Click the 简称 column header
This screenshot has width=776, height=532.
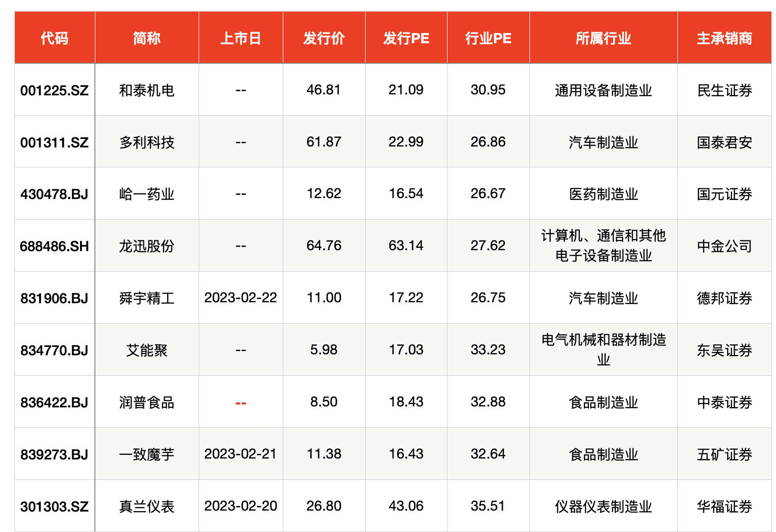147,38
